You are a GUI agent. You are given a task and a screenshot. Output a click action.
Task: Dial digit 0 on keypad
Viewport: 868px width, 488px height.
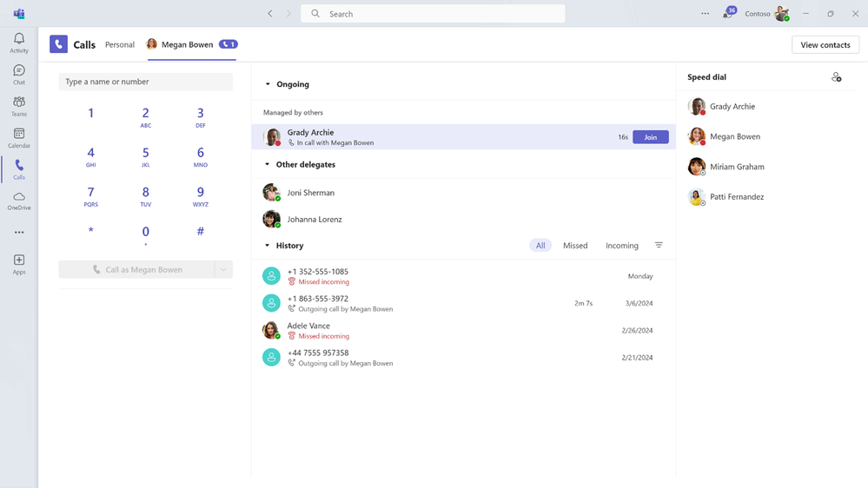[x=146, y=234]
